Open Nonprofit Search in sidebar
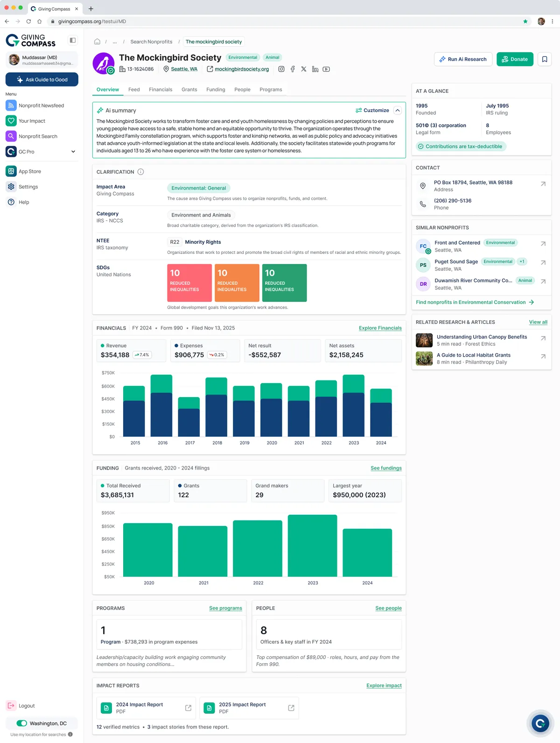 pos(42,136)
